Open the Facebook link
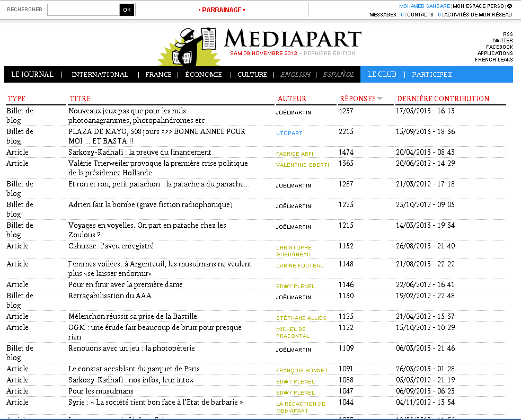521x420 pixels. (499, 47)
